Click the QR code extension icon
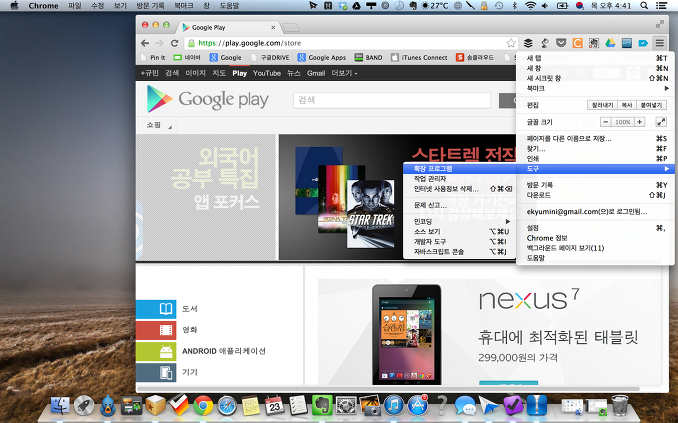This screenshot has height=423, width=678. tap(594, 43)
